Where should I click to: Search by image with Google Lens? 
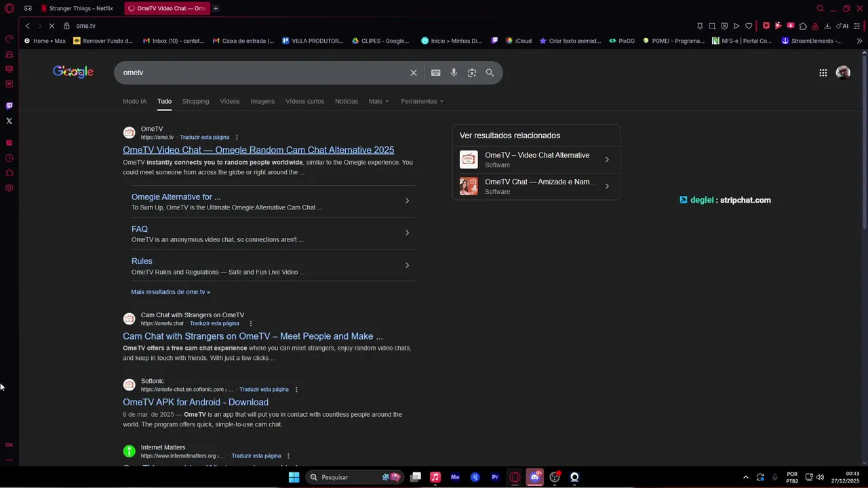(x=472, y=73)
